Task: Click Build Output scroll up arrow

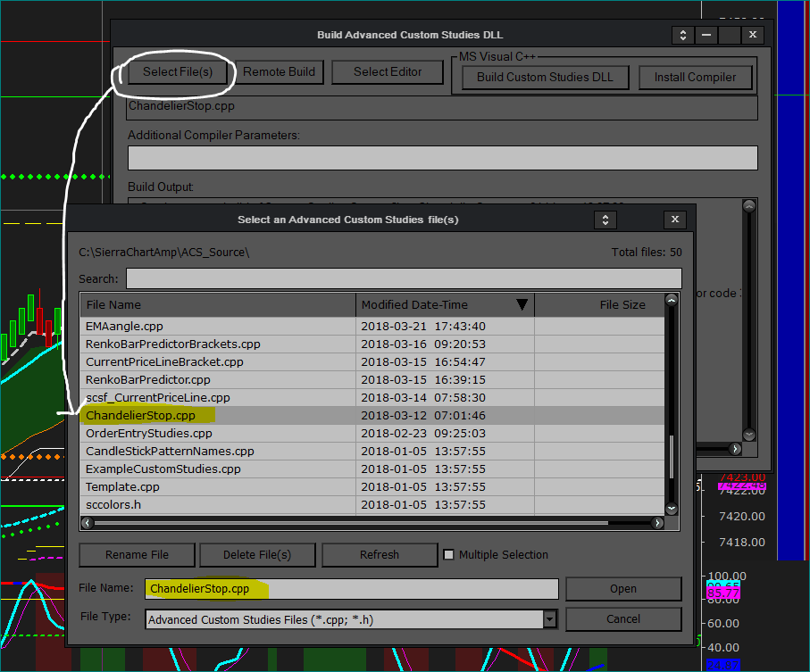Action: 749,206
